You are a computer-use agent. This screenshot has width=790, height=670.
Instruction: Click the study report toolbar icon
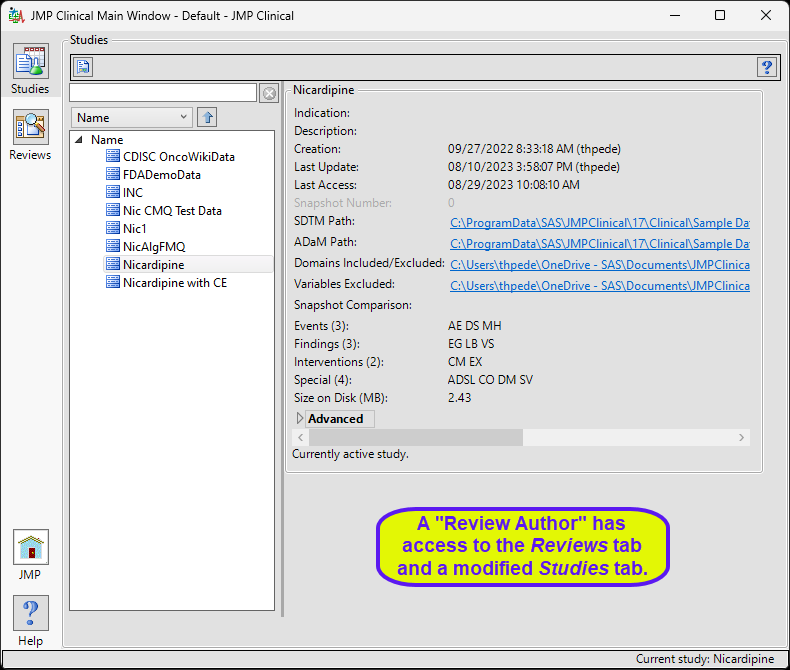point(83,66)
